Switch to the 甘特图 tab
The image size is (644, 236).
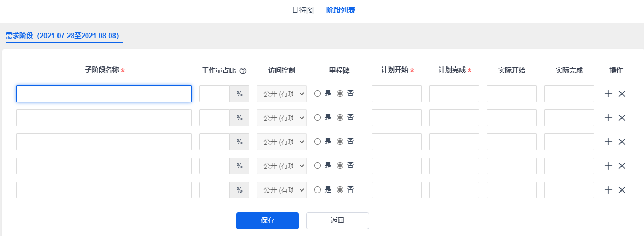point(303,10)
